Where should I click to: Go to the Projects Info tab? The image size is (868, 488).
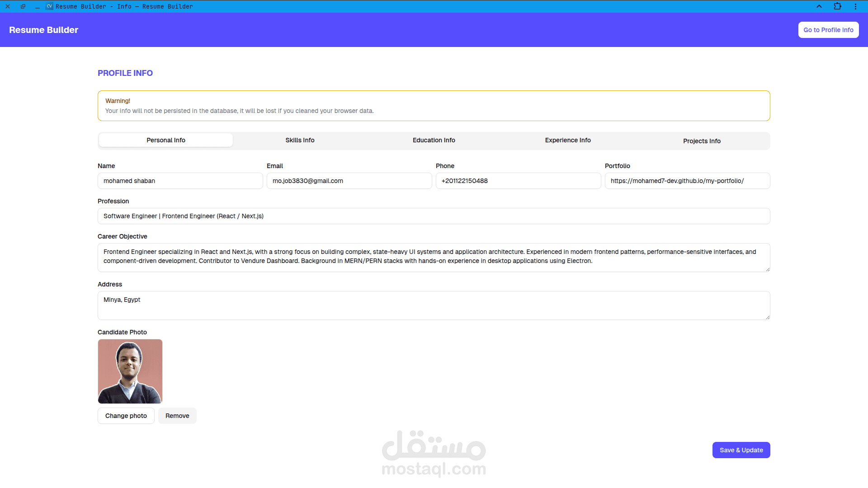click(702, 141)
